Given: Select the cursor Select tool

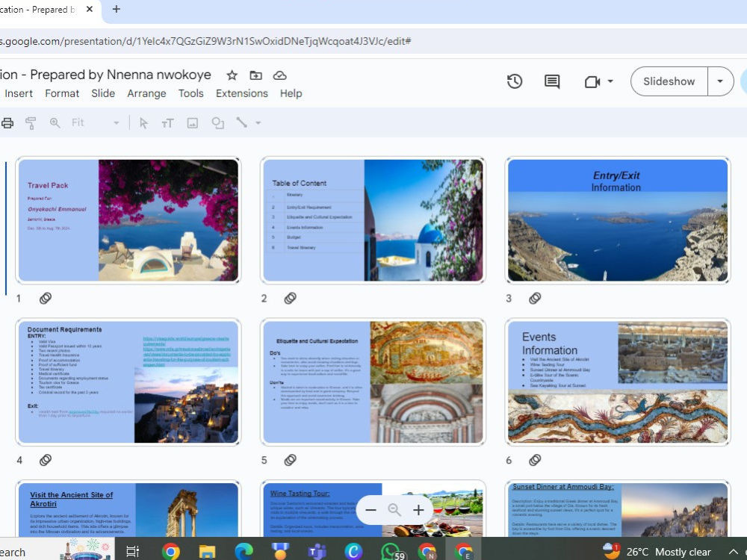Looking at the screenshot, I should click(143, 123).
